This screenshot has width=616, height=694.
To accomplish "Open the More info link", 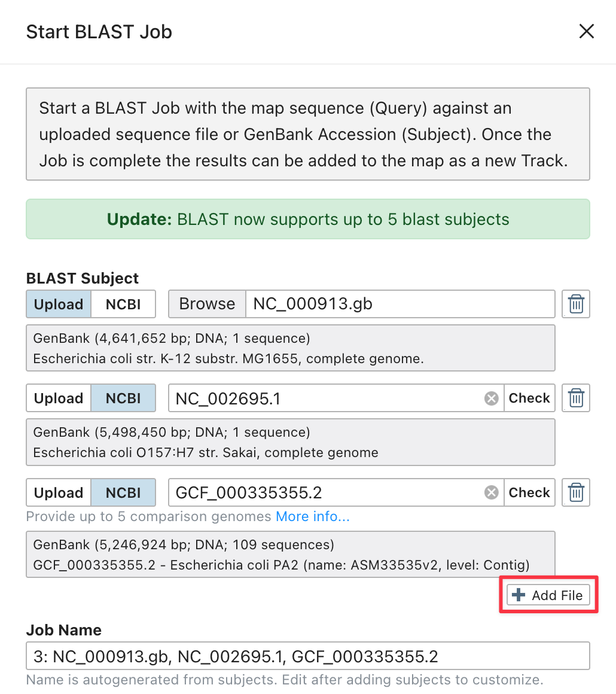I will (x=313, y=516).
